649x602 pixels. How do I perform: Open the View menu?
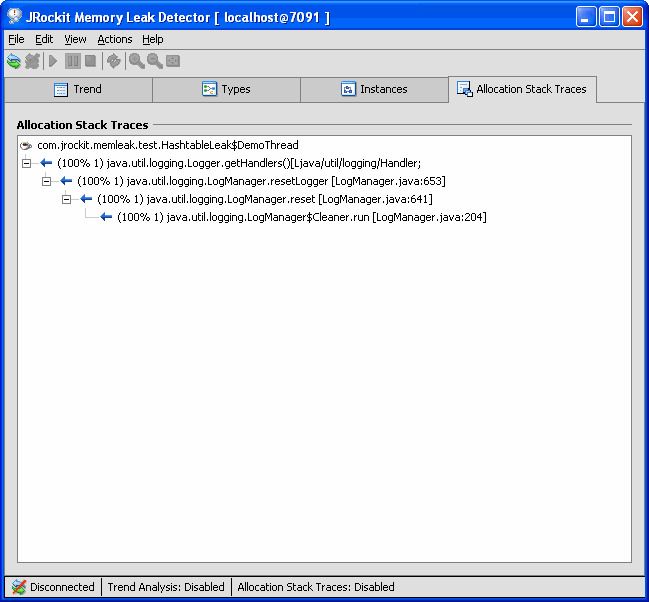(75, 39)
